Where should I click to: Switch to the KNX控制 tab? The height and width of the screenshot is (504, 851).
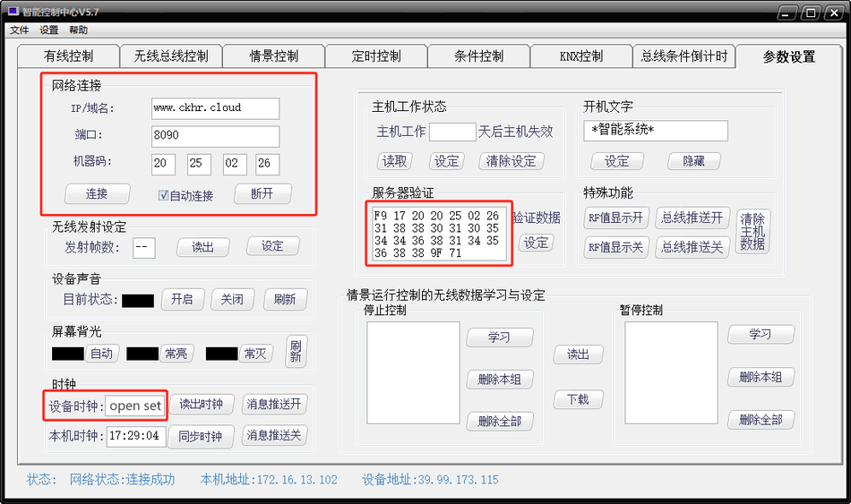click(x=581, y=56)
